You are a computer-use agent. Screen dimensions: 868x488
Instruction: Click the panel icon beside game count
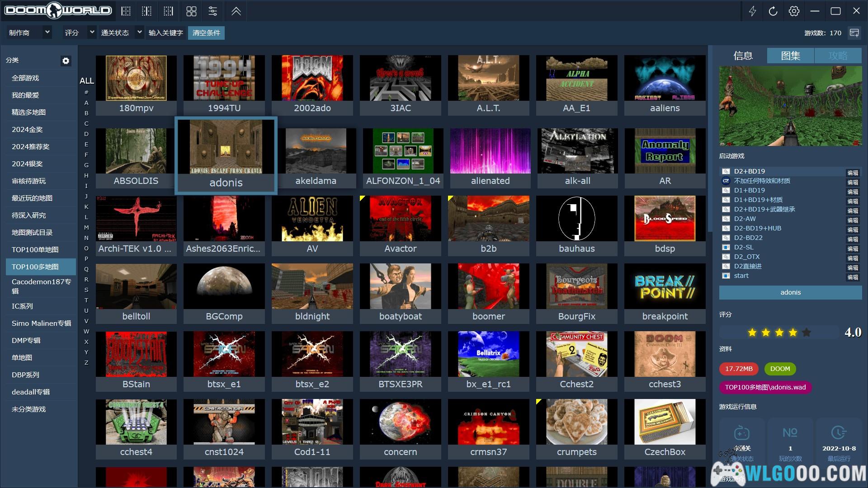coord(854,33)
